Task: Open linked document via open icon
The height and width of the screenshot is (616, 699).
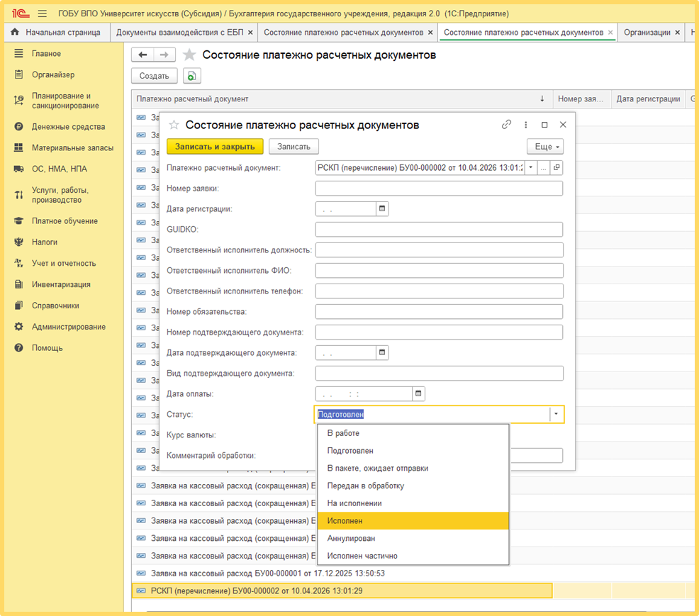Action: (x=557, y=167)
